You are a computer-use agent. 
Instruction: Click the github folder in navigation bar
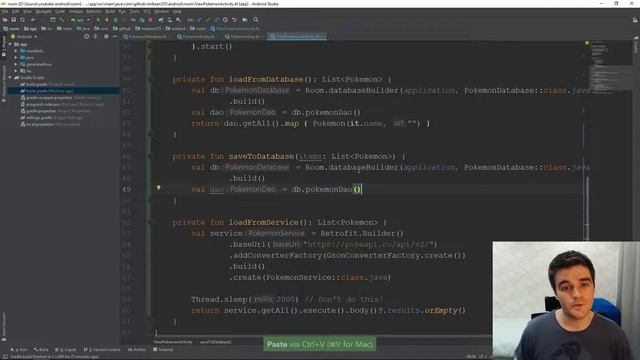coord(121,29)
